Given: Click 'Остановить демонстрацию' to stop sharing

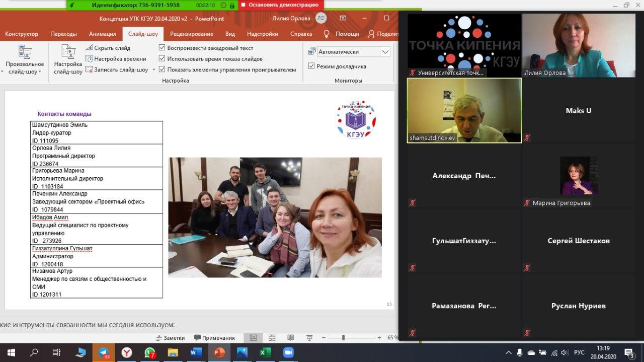Looking at the screenshot, I should (280, 5).
